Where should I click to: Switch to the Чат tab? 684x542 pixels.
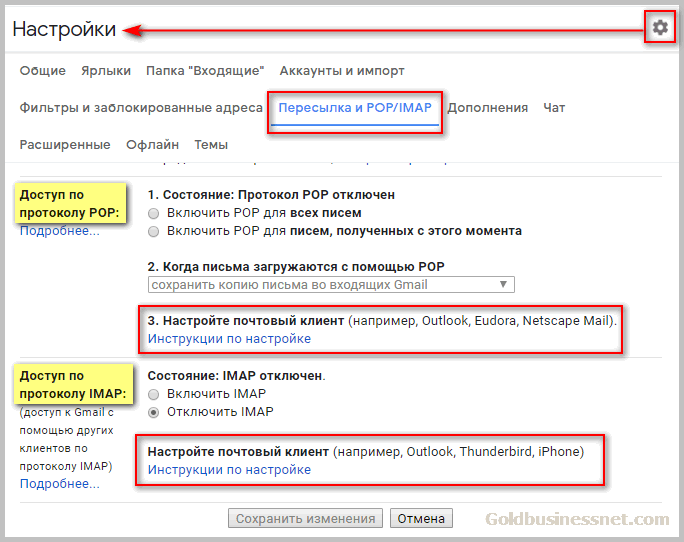[x=554, y=108]
